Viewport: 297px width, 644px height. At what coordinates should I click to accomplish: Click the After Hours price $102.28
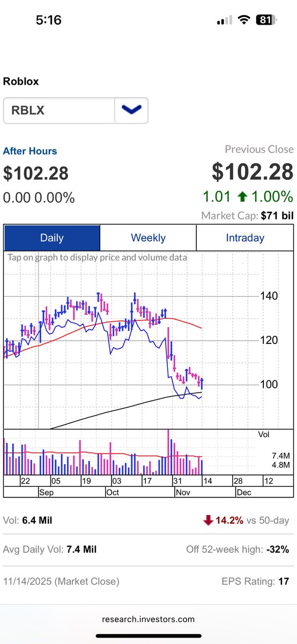[x=36, y=173]
